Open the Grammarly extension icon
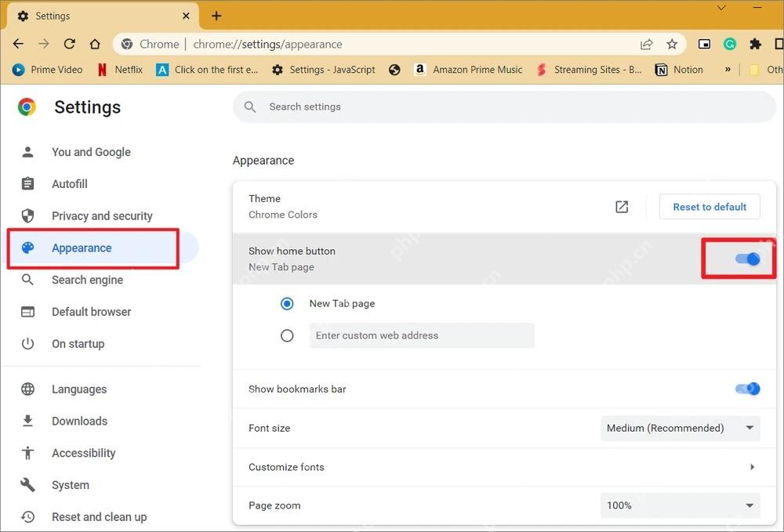 click(x=729, y=44)
